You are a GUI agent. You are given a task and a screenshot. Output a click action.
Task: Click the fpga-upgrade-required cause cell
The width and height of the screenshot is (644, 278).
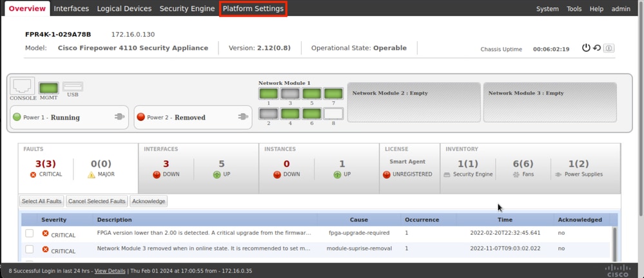coord(359,233)
